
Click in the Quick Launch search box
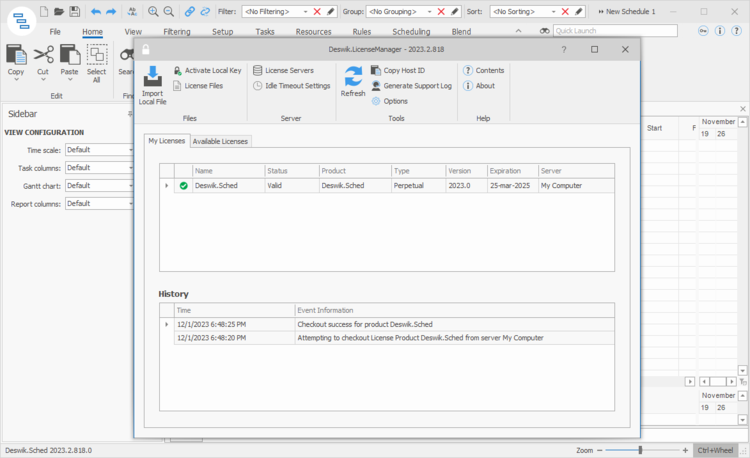615,31
